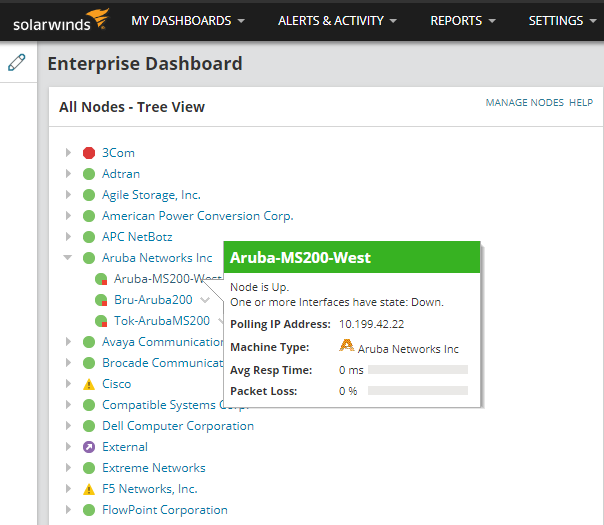This screenshot has width=604, height=525.
Task: Open the Tok-ArubaMS200 node link
Action: [x=162, y=321]
